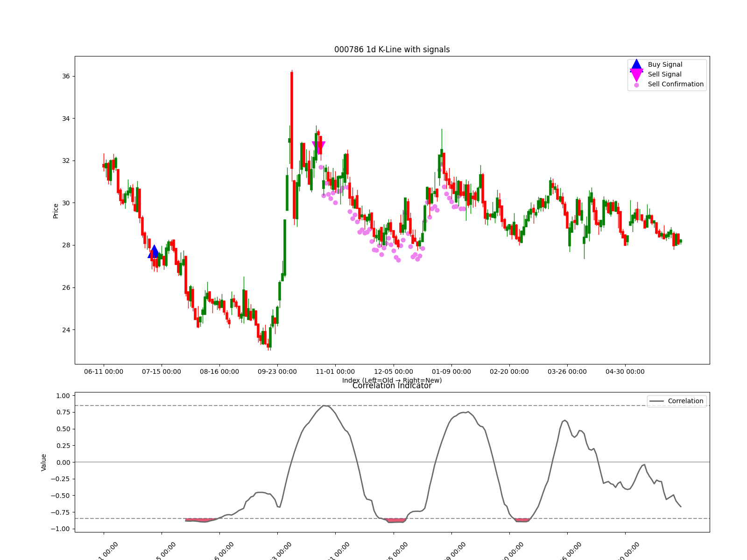Image resolution: width=747 pixels, height=560 pixels.
Task: Click the leftmost red shaded zone in the correlation chart
Action: (202, 520)
